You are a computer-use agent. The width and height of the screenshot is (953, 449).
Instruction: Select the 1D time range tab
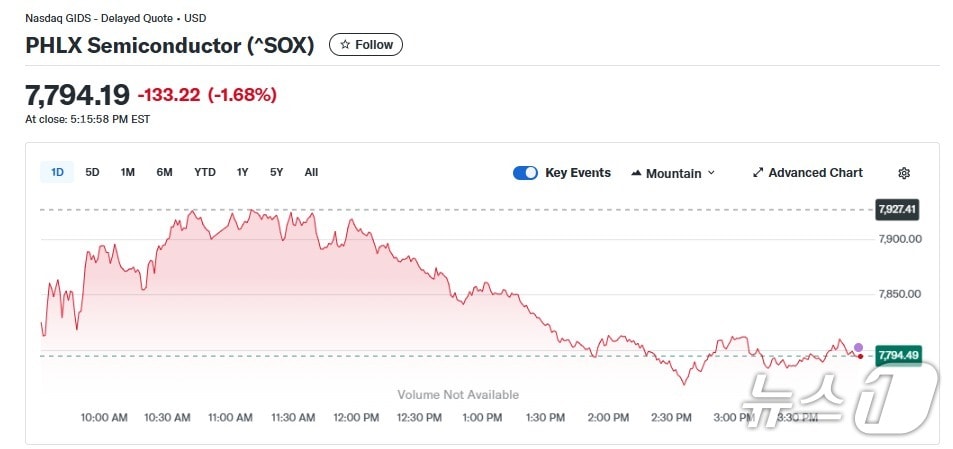57,172
